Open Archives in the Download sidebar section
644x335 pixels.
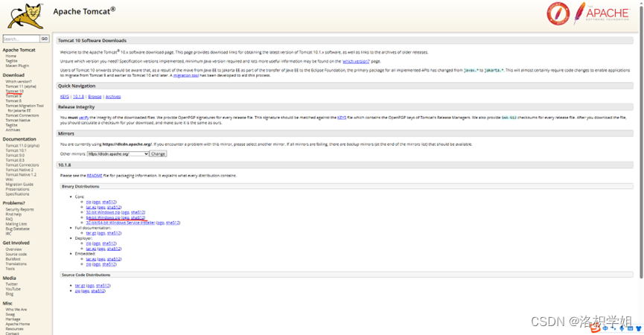point(13,130)
